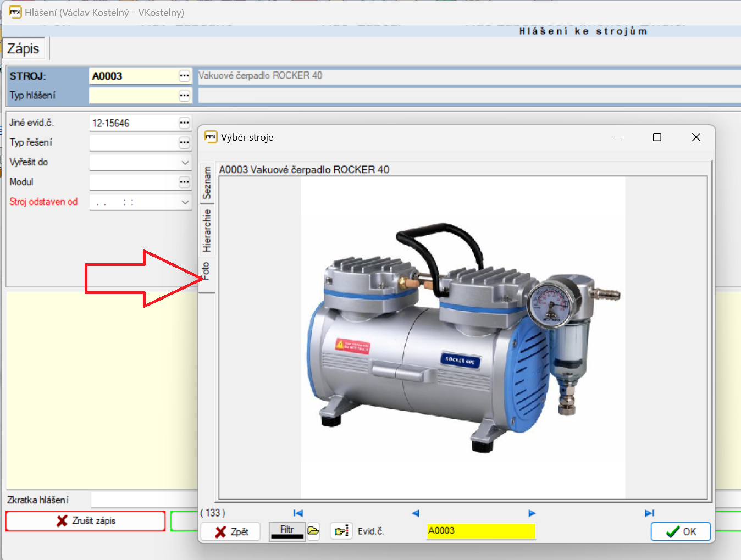Screen dimensions: 741x560
Task: Click the Typ hlášení input field
Action: click(x=134, y=96)
